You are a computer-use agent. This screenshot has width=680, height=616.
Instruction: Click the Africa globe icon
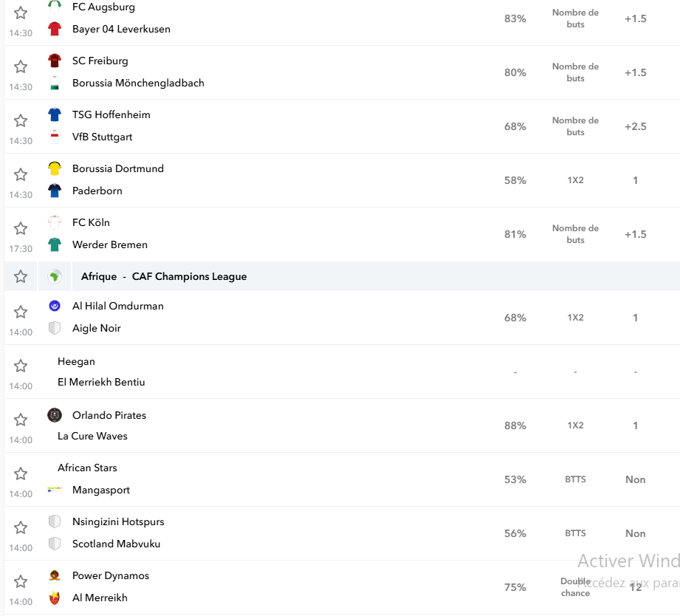pyautogui.click(x=55, y=276)
